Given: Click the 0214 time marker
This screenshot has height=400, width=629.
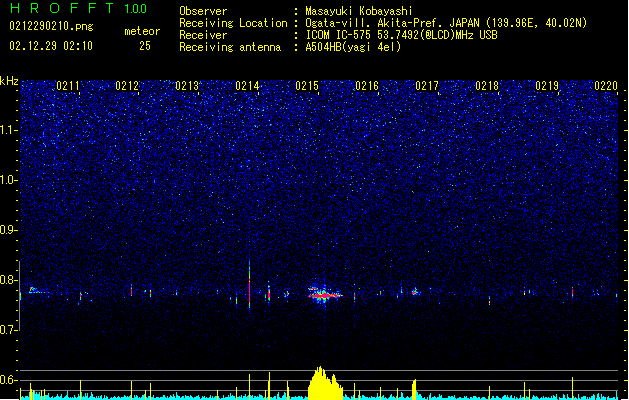Looking at the screenshot, I should tap(247, 86).
